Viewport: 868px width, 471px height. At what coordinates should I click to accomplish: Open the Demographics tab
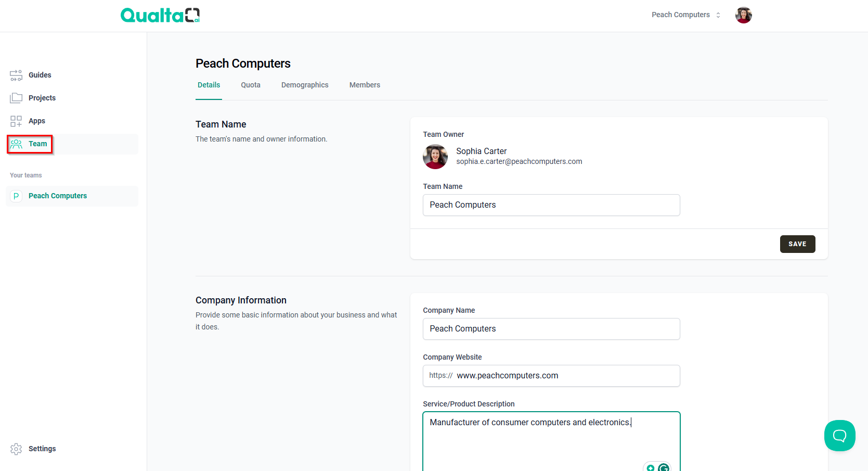click(305, 85)
